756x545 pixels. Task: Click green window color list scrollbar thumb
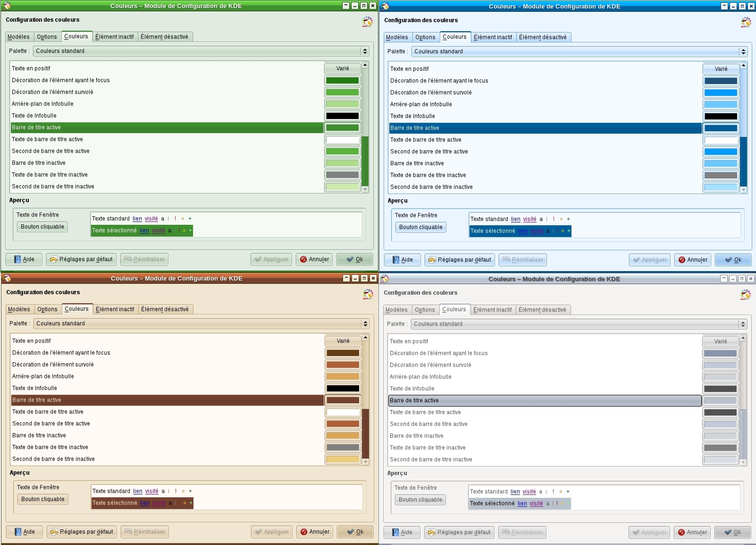pyautogui.click(x=365, y=161)
